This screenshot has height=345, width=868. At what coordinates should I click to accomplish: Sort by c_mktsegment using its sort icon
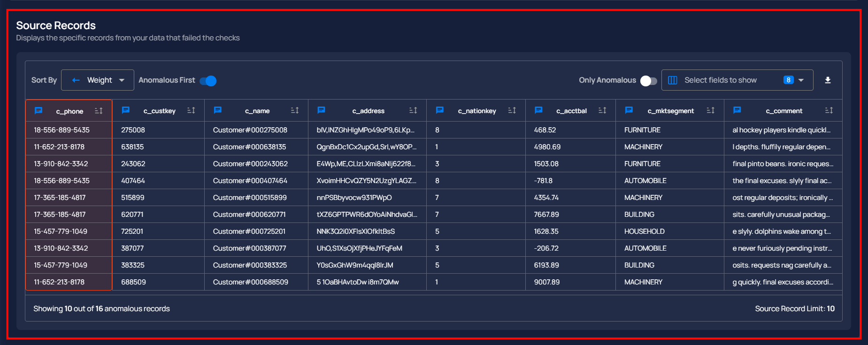click(x=711, y=110)
